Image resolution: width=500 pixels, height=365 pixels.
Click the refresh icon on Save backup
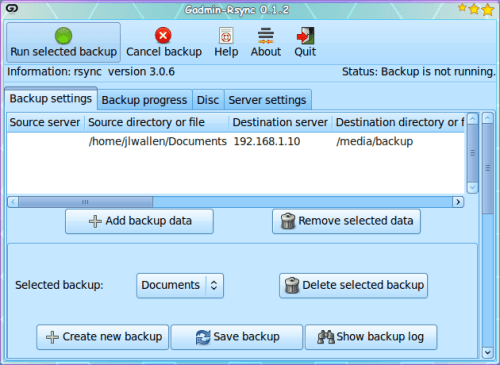(x=203, y=337)
